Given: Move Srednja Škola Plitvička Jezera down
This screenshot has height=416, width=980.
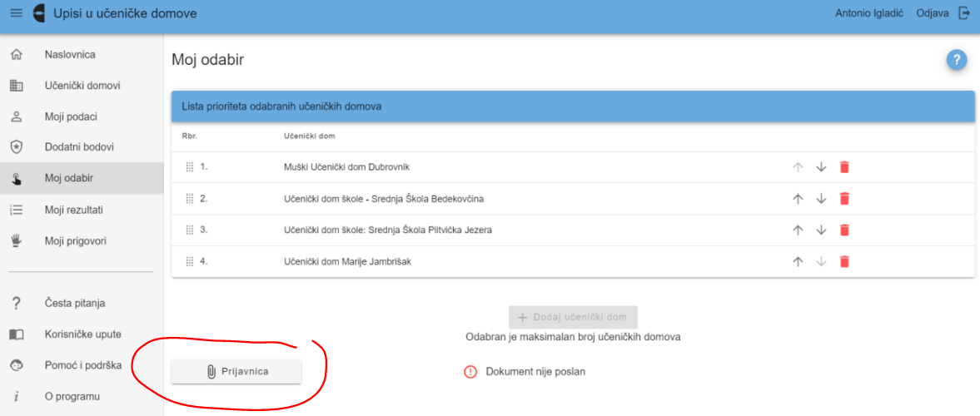Looking at the screenshot, I should coord(821,230).
